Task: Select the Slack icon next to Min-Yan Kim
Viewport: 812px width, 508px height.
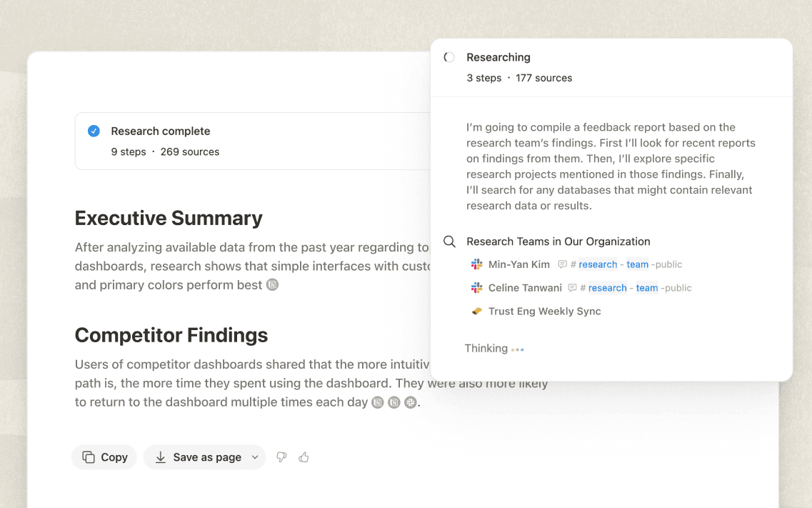Action: tap(476, 264)
